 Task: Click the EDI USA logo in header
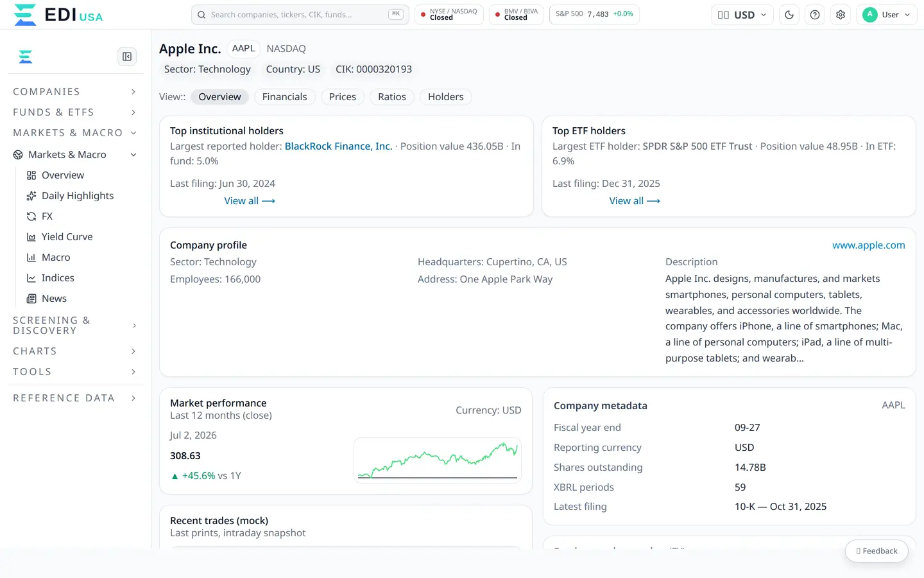[x=58, y=15]
